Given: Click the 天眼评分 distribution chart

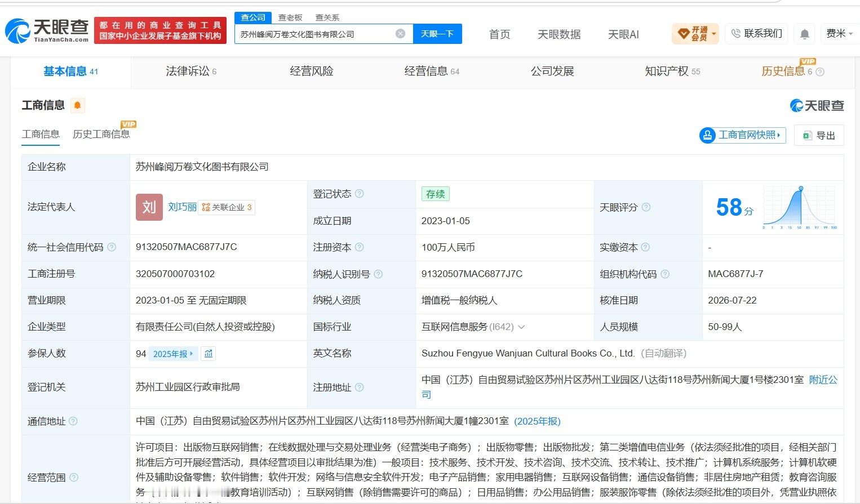Looking at the screenshot, I should [800, 207].
